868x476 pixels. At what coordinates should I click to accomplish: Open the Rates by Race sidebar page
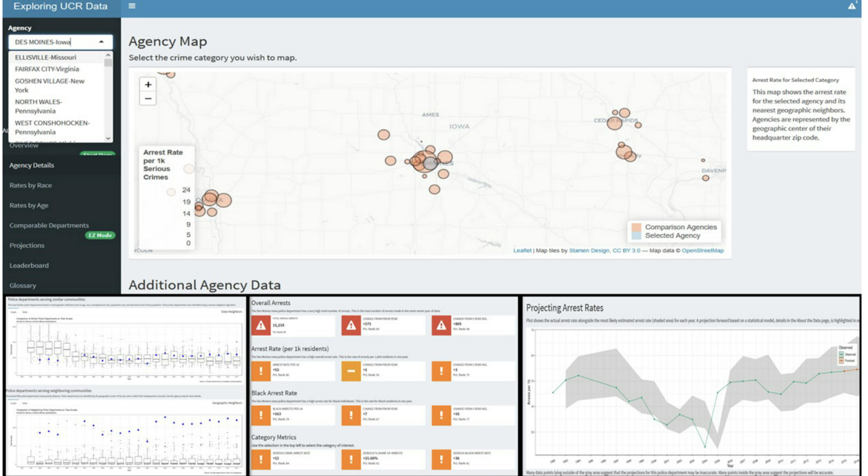point(31,185)
